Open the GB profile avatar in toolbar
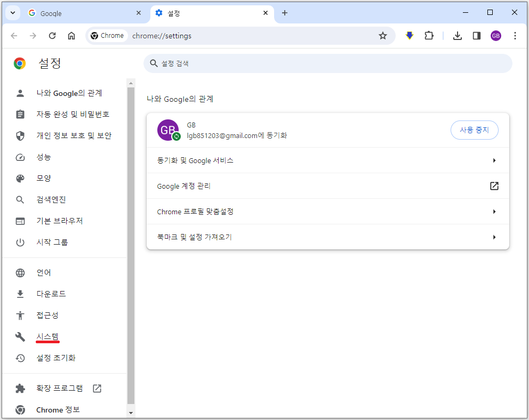 click(495, 36)
